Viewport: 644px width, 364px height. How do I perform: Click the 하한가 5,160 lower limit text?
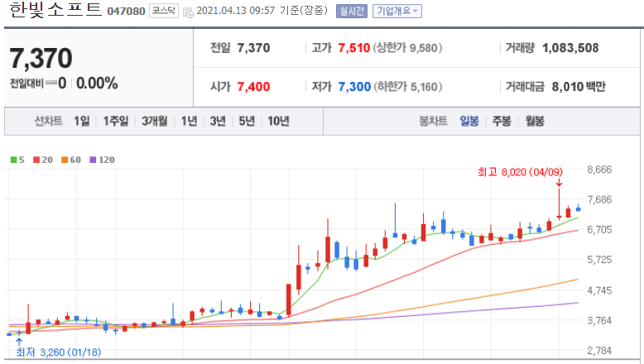click(408, 87)
